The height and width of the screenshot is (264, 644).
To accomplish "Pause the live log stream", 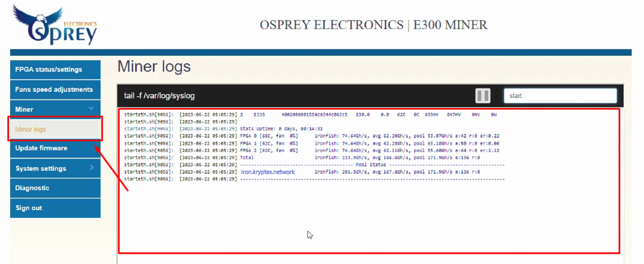I will click(x=482, y=96).
